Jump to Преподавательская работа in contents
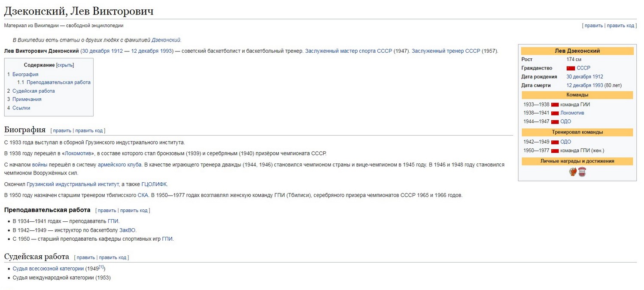 coord(58,82)
